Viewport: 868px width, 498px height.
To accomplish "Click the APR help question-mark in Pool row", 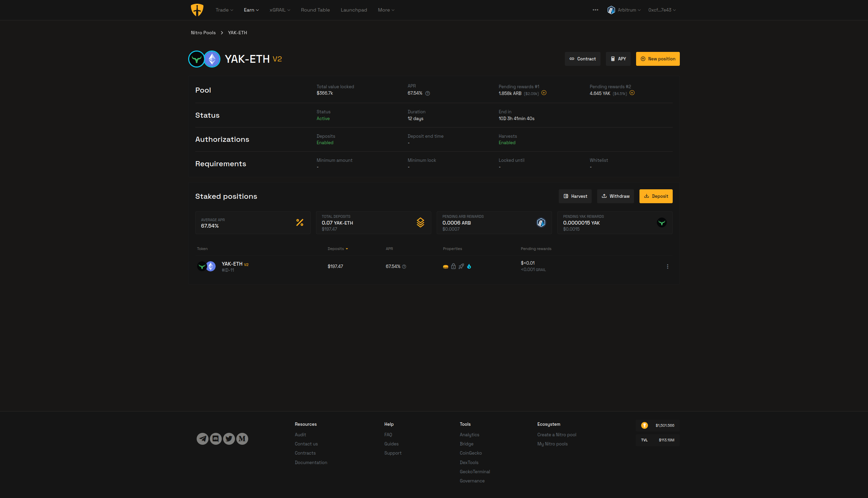I will click(x=427, y=93).
